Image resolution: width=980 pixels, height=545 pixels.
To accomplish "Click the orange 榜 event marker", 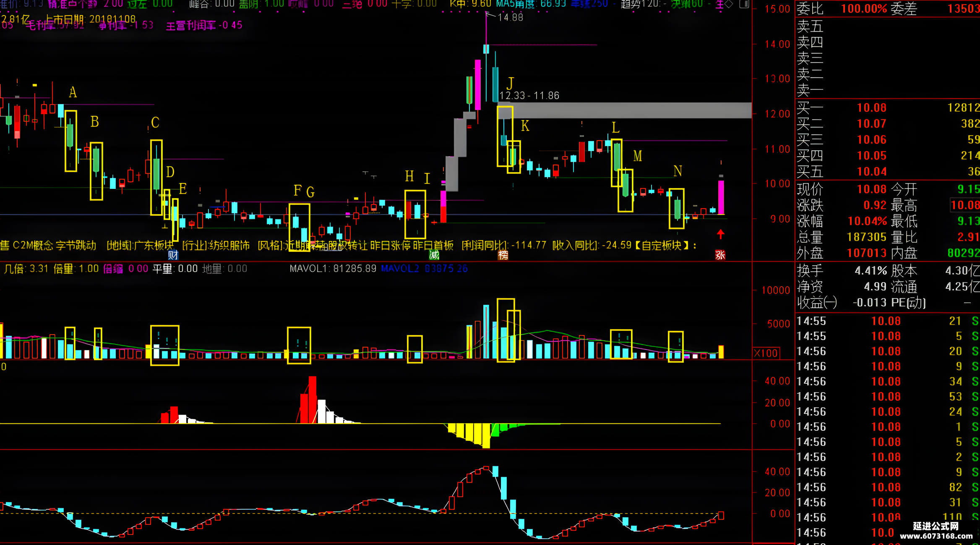I will pos(503,254).
